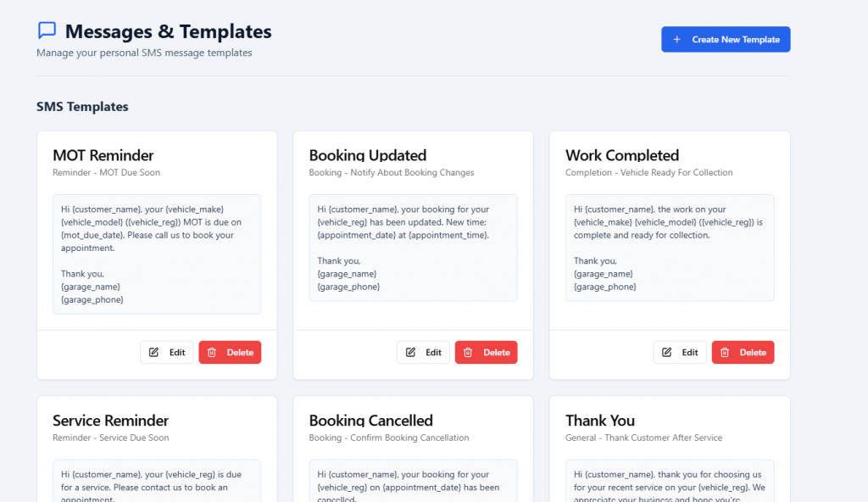This screenshot has height=502, width=868.
Task: Click the chat bubble icon beside Messages & Templates
Action: point(47,31)
